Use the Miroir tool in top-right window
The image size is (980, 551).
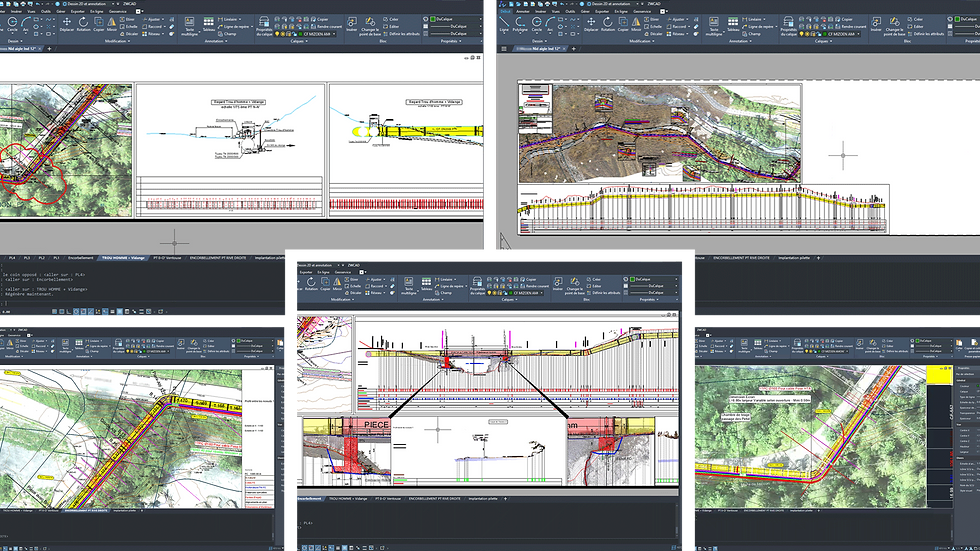(636, 24)
